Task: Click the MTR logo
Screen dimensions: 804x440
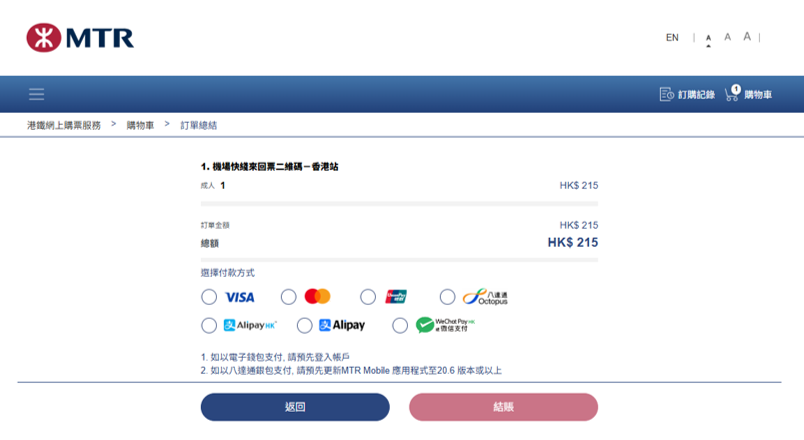Action: pos(80,37)
